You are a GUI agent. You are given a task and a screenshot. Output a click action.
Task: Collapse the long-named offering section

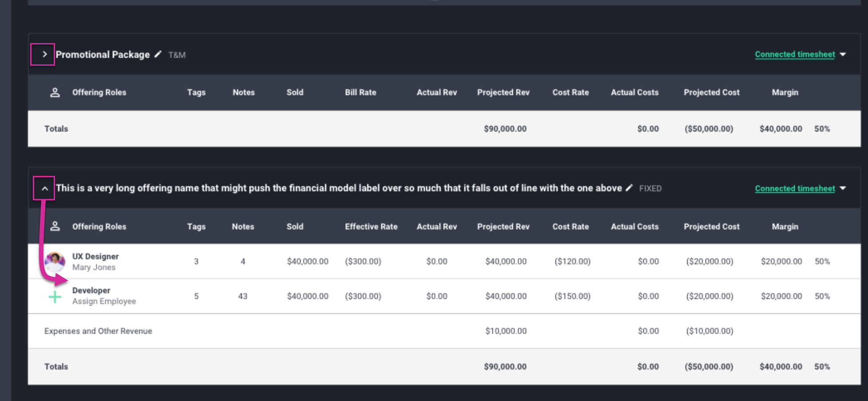point(44,188)
